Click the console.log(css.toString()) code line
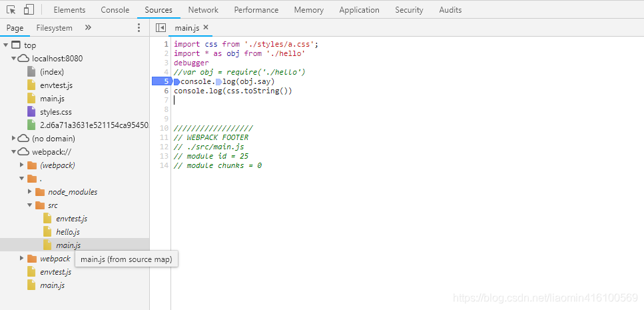Viewport: 644px width, 310px height. tap(233, 91)
